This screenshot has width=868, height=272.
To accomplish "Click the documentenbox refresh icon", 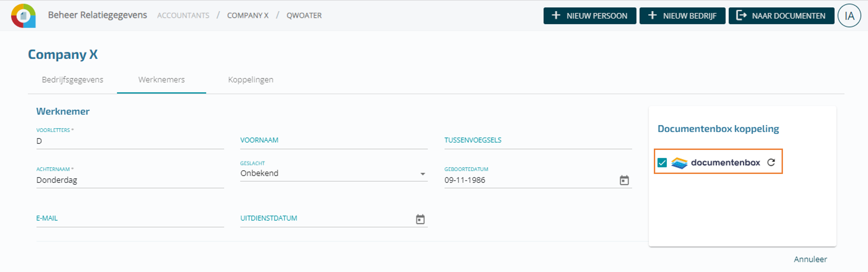I will (771, 162).
